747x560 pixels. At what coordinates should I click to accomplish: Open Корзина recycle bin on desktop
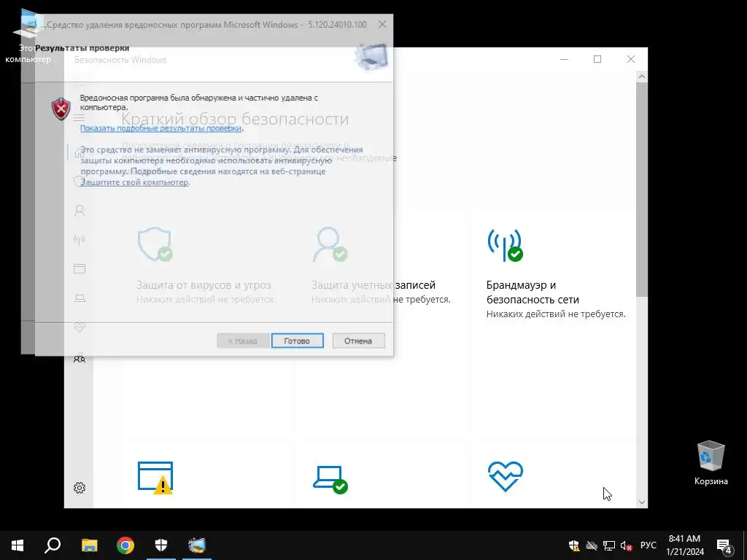point(711,463)
